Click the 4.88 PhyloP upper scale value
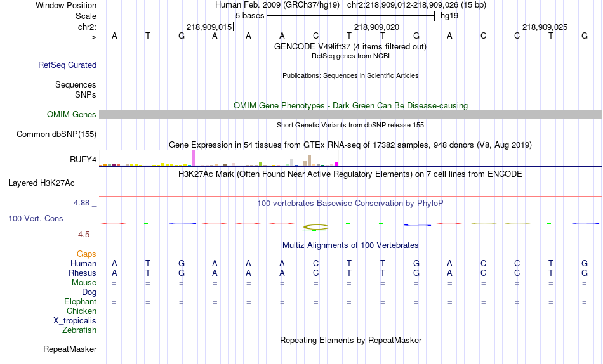 coord(81,202)
